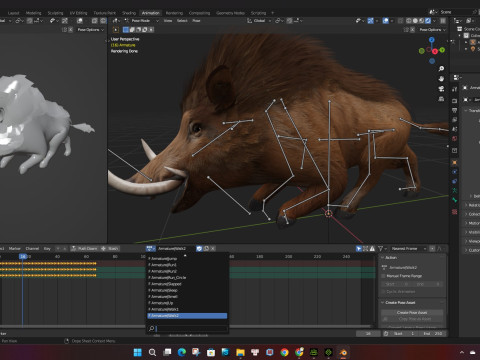This screenshot has height=360, width=480.
Task: Switch perspective/orthographic grid icon
Action: point(441,99)
